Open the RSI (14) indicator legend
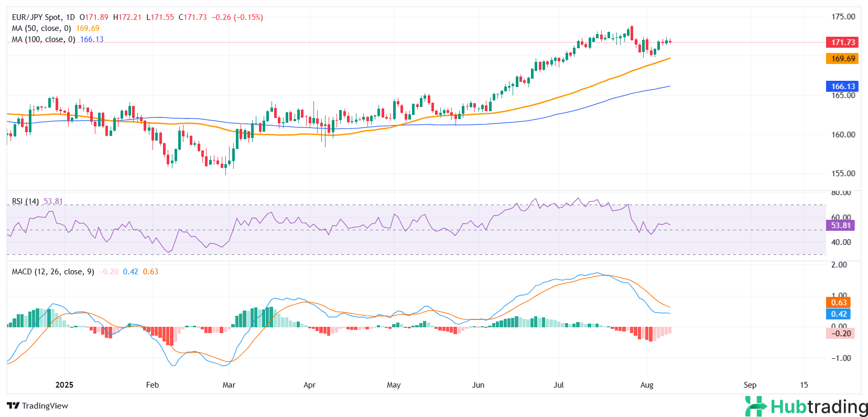Image resolution: width=868 pixels, height=417 pixels. [25, 201]
